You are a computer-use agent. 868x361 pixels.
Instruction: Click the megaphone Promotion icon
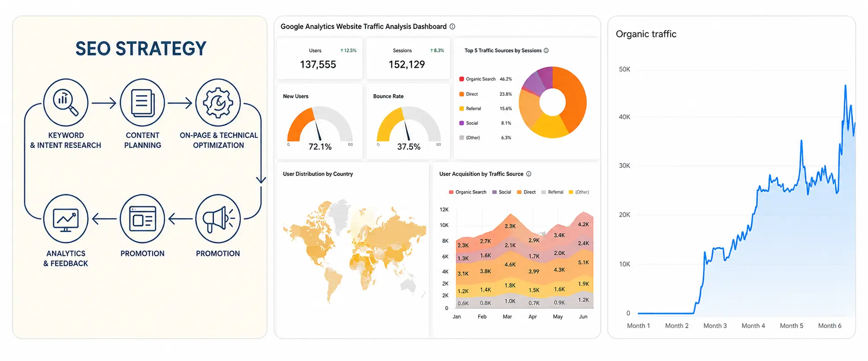218,218
